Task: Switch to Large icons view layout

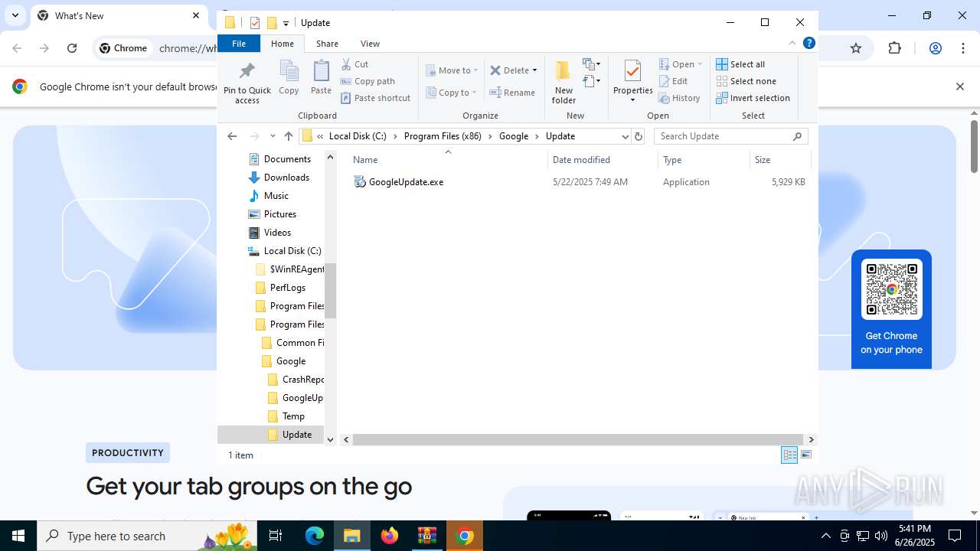Action: pos(806,455)
